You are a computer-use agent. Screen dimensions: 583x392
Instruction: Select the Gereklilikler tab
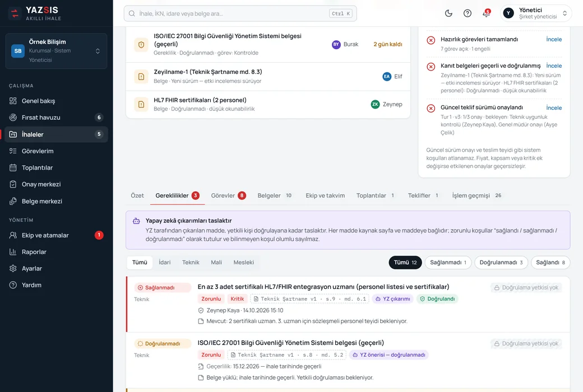177,195
